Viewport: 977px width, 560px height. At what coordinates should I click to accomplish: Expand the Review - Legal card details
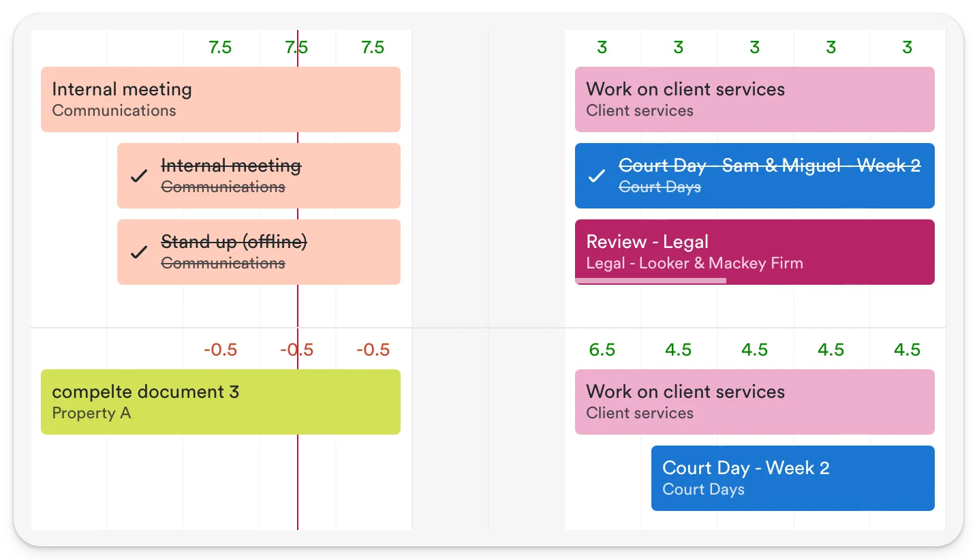click(755, 251)
